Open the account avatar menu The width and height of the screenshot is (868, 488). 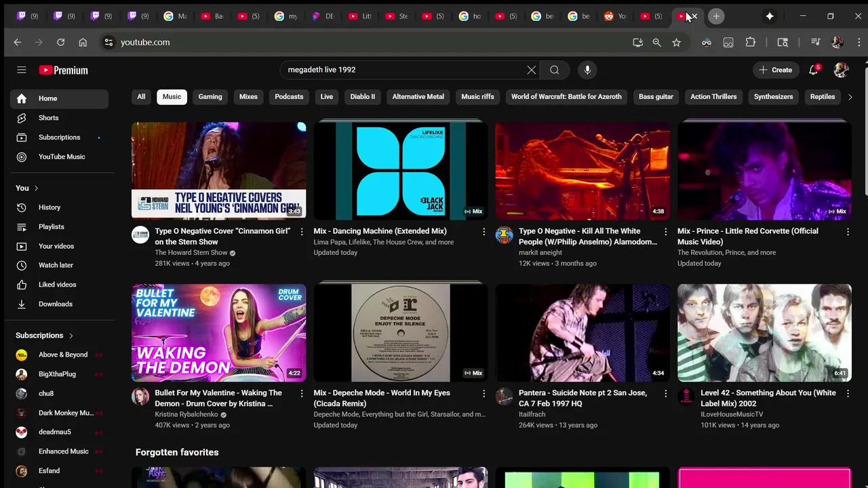point(841,70)
